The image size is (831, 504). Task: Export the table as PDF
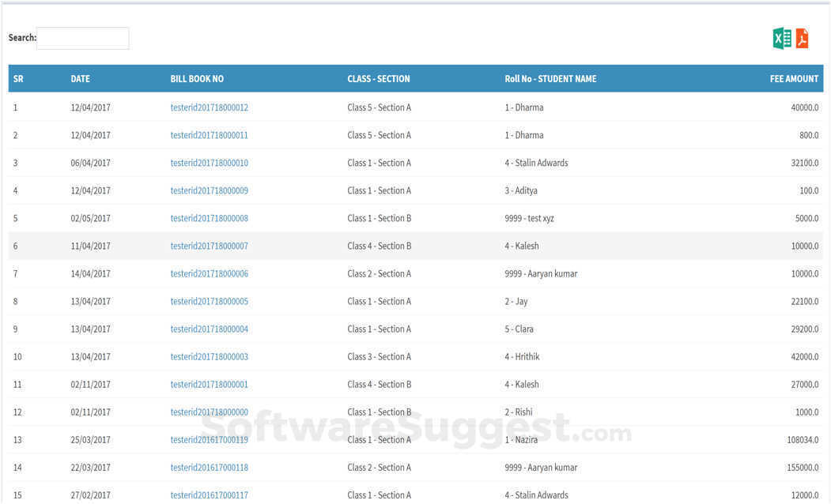803,38
